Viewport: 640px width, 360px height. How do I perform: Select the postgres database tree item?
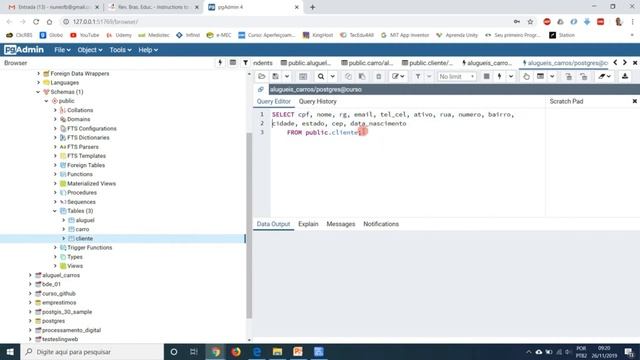pos(53,321)
